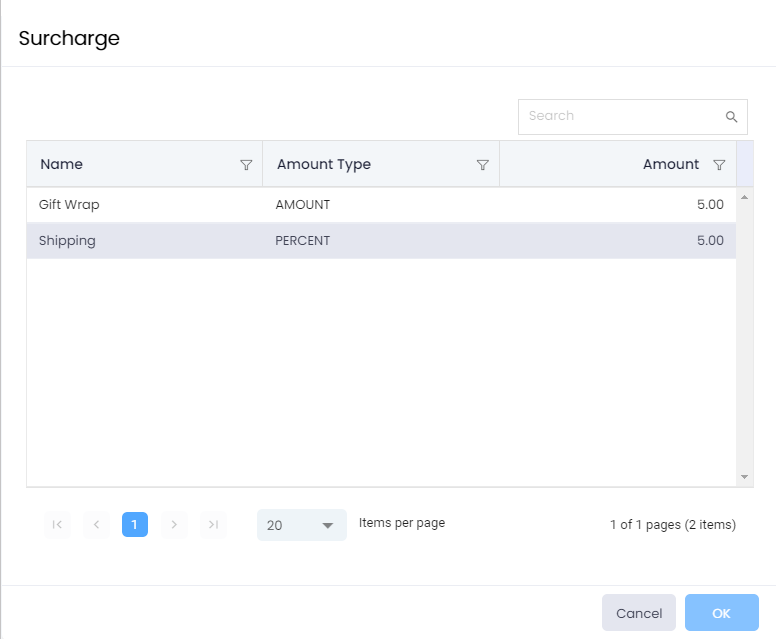Go to the previous page
Viewport: 776px width, 639px height.
point(96,525)
